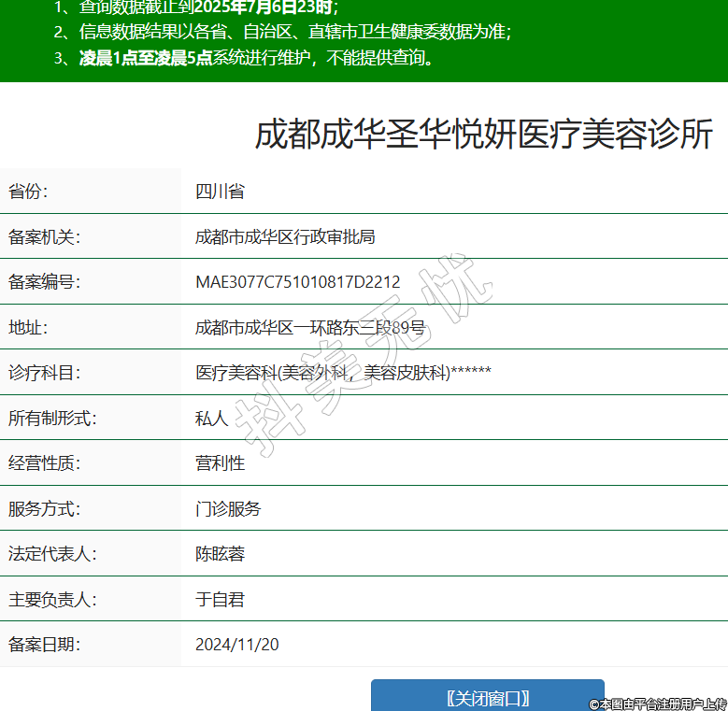The height and width of the screenshot is (711, 728).
Task: Click the 经营性质 value 营利性
Action: [220, 463]
